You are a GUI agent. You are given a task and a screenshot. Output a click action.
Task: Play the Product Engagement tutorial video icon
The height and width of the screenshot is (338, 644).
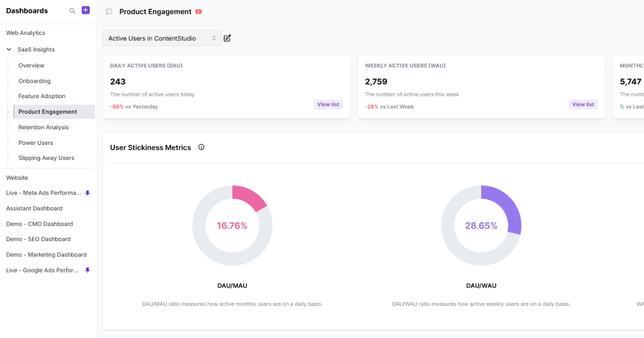pyautogui.click(x=199, y=11)
